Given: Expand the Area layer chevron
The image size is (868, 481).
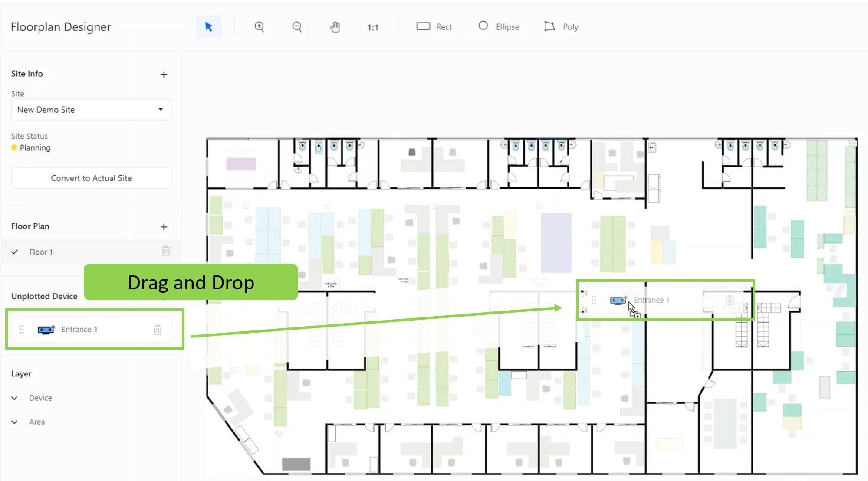Looking at the screenshot, I should pos(15,422).
